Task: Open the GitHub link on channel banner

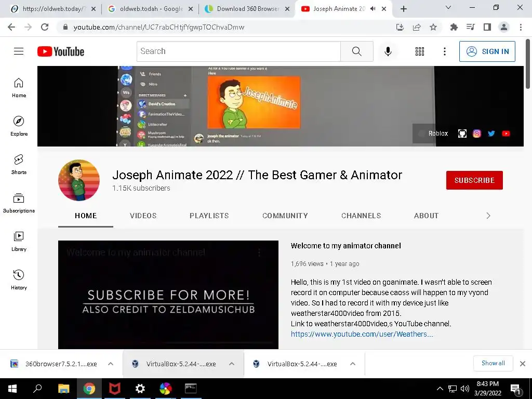Action: (x=462, y=134)
